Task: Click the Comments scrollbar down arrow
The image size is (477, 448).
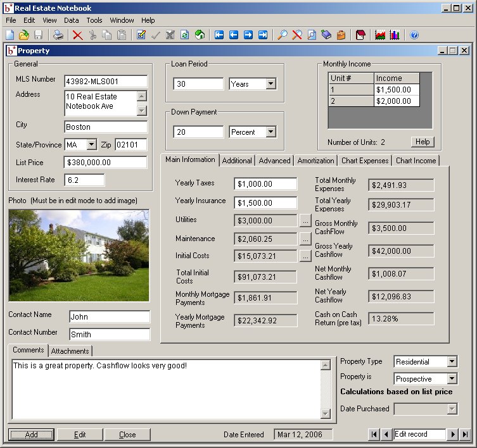Action: click(x=326, y=414)
